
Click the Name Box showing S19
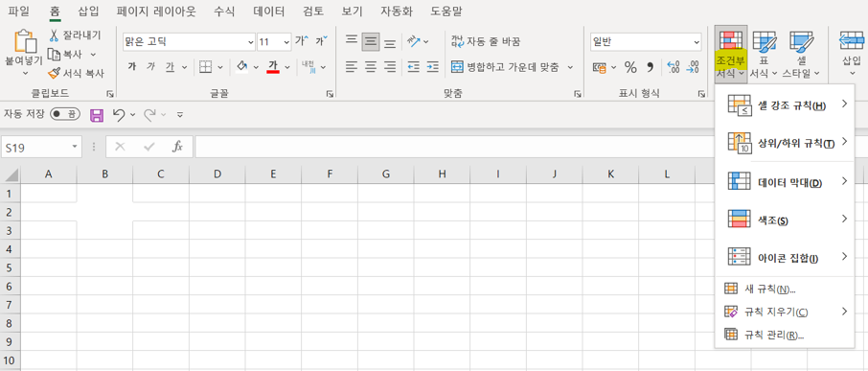[41, 148]
